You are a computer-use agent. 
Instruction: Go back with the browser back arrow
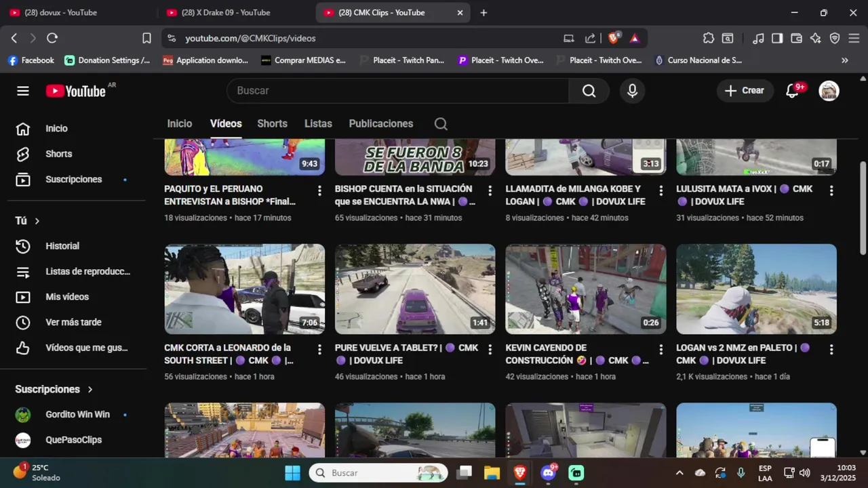click(14, 39)
